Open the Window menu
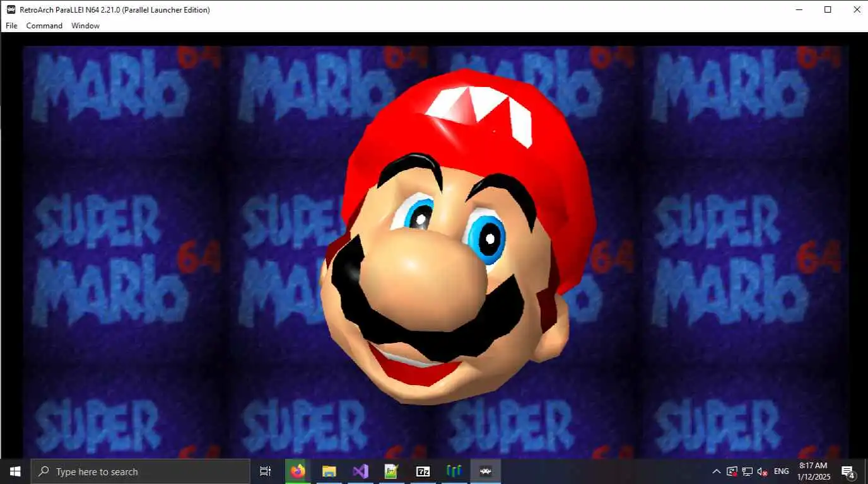The image size is (868, 484). click(85, 26)
